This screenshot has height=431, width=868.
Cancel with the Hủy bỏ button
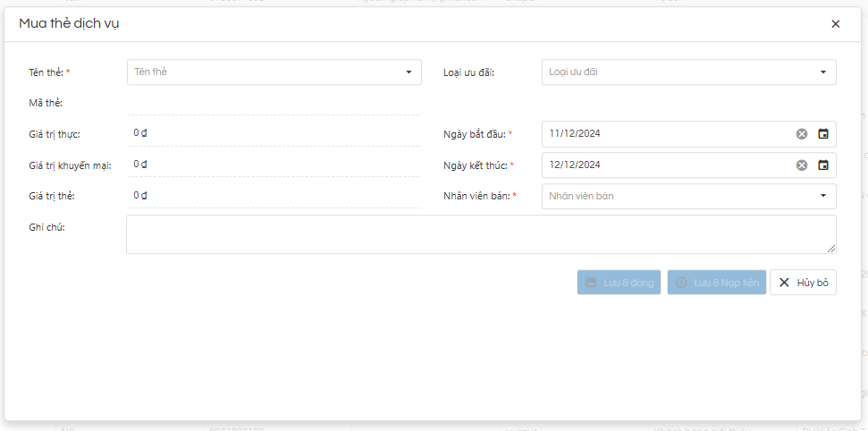pyautogui.click(x=803, y=283)
